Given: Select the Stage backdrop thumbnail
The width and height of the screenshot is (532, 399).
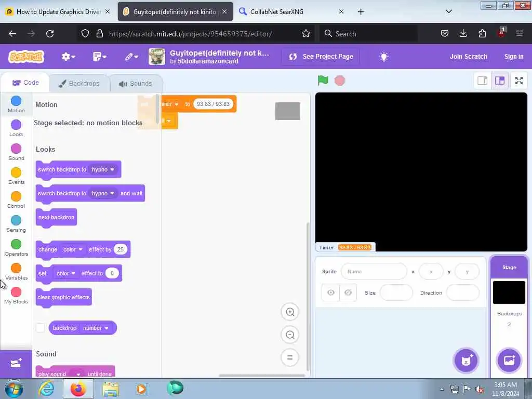Looking at the screenshot, I should [x=509, y=292].
